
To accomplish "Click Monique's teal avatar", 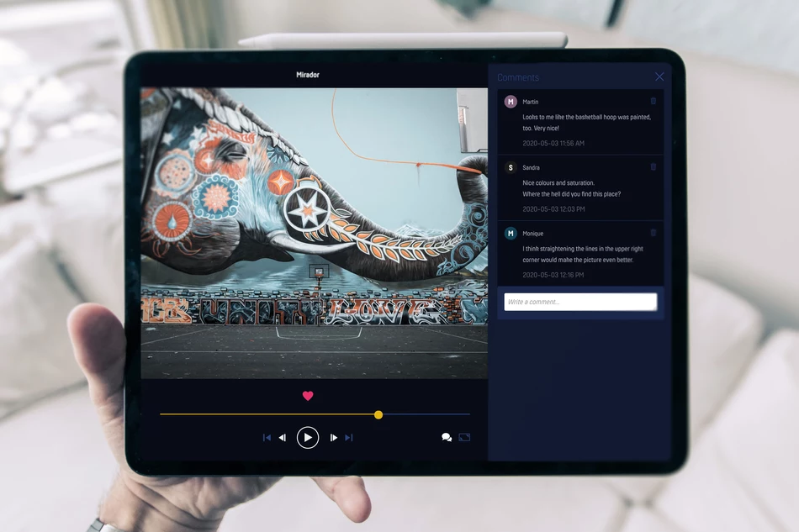I will tap(511, 233).
